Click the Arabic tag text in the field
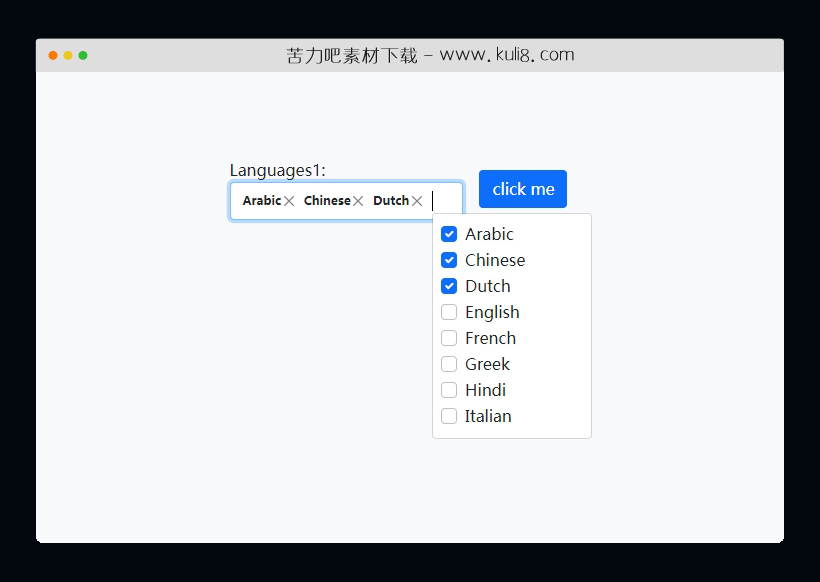 (261, 201)
